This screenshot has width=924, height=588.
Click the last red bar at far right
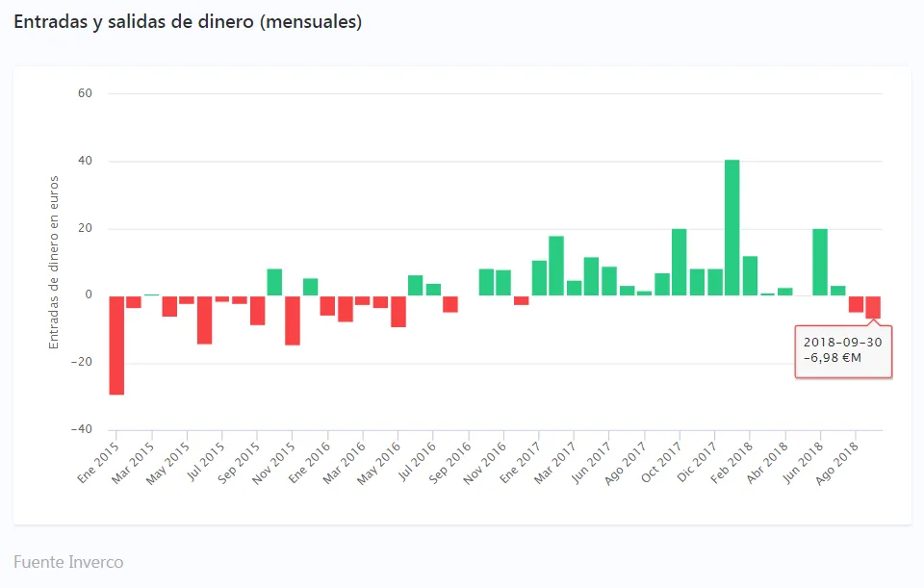click(873, 307)
